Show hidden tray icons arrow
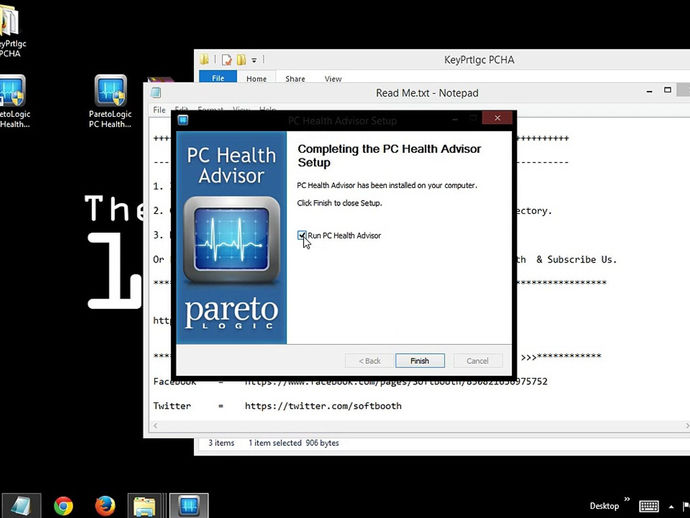The image size is (690, 518). coord(671,507)
